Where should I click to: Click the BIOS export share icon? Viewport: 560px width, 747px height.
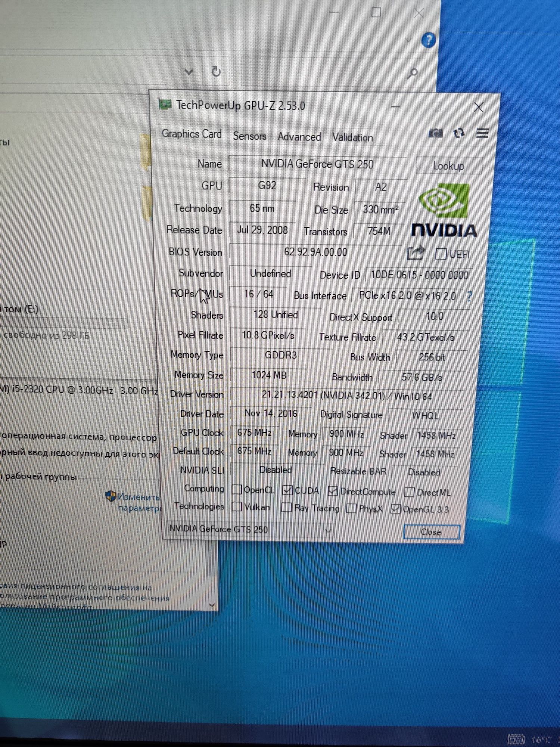tap(416, 253)
